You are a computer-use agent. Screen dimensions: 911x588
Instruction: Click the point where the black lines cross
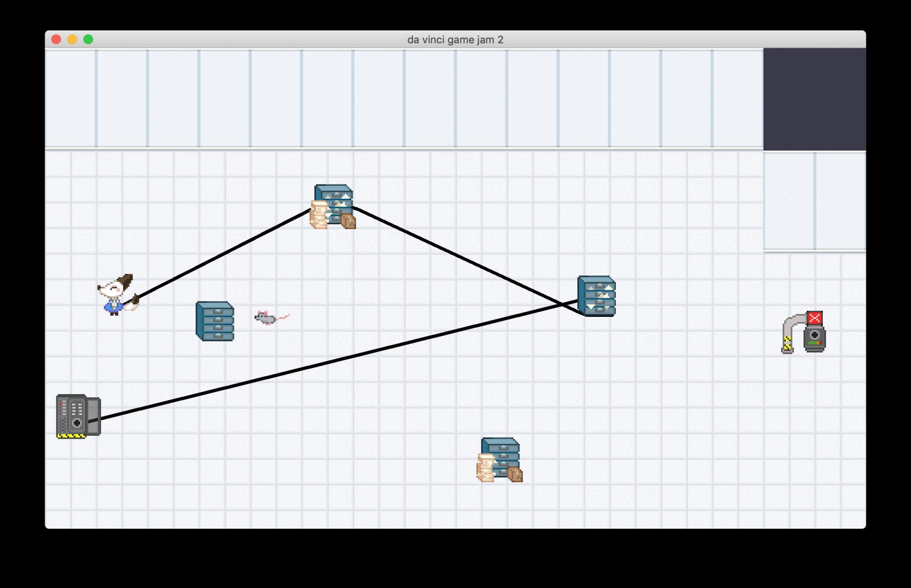(563, 305)
